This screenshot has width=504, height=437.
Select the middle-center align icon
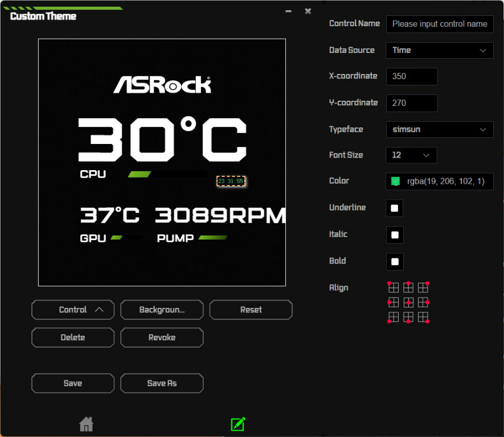408,302
